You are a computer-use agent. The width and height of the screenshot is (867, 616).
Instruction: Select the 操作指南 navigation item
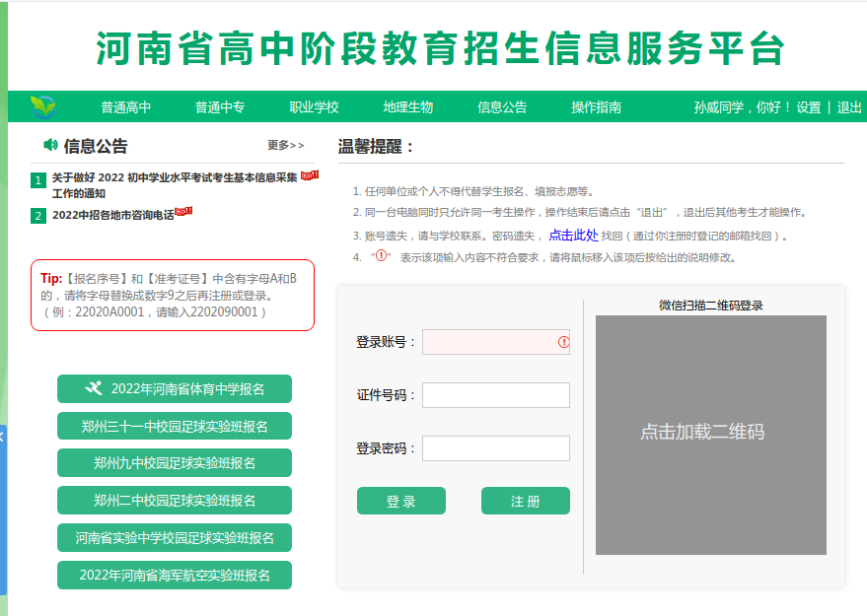[x=596, y=107]
